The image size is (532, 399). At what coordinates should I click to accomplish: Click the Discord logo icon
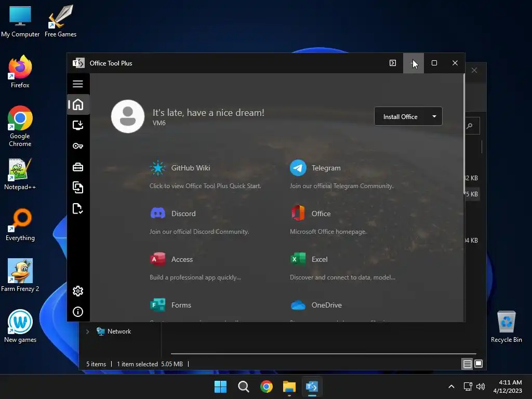(158, 214)
